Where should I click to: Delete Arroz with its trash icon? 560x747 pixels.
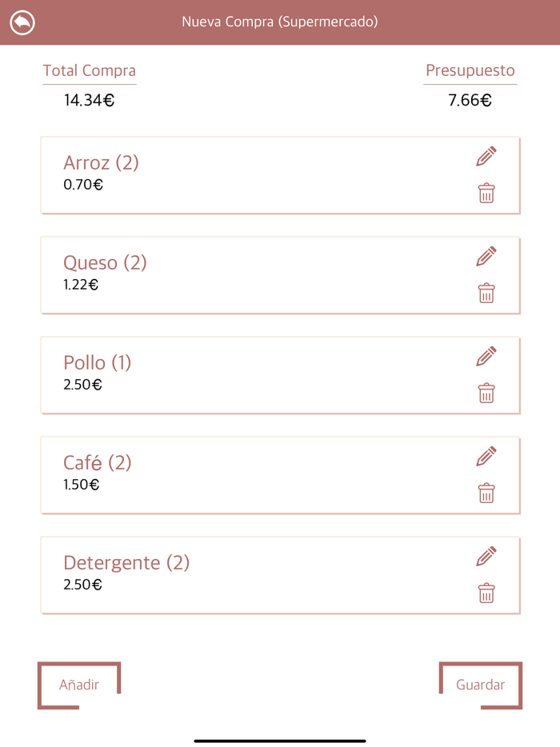[x=486, y=193]
